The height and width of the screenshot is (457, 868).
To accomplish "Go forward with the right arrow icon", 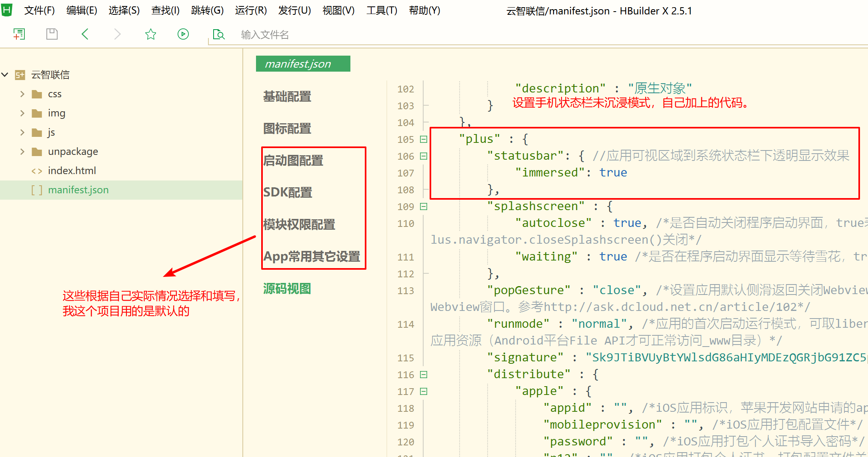I will (x=117, y=34).
